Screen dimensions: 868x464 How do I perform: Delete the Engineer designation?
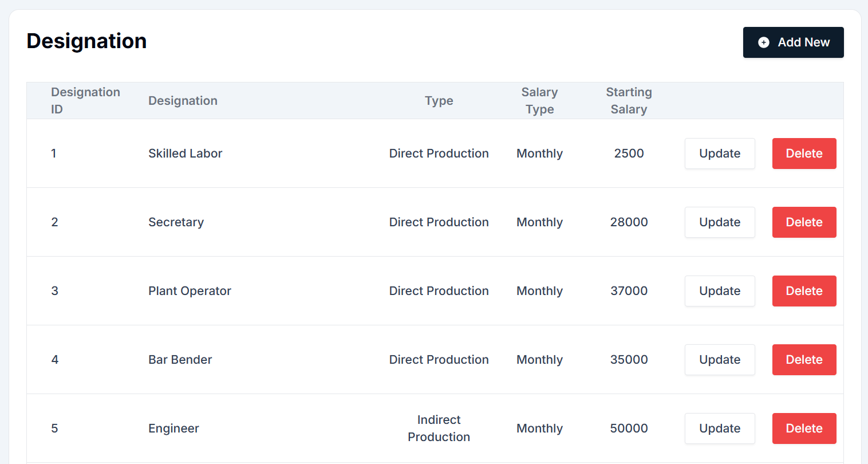tap(804, 428)
